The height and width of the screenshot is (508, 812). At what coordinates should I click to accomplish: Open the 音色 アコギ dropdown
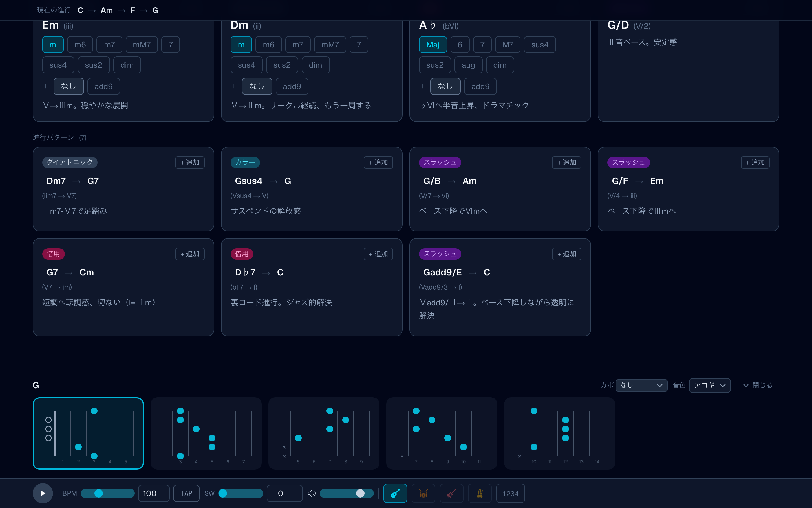(709, 385)
